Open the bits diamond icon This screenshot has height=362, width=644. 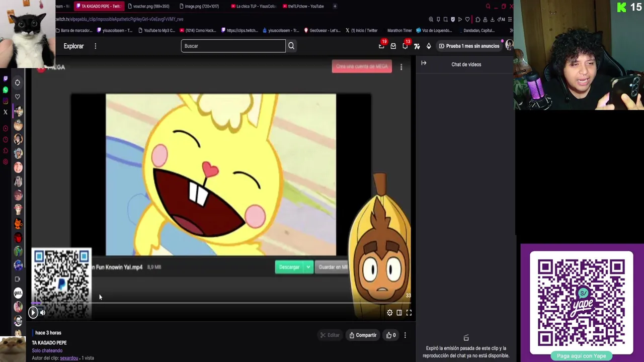[x=429, y=46]
